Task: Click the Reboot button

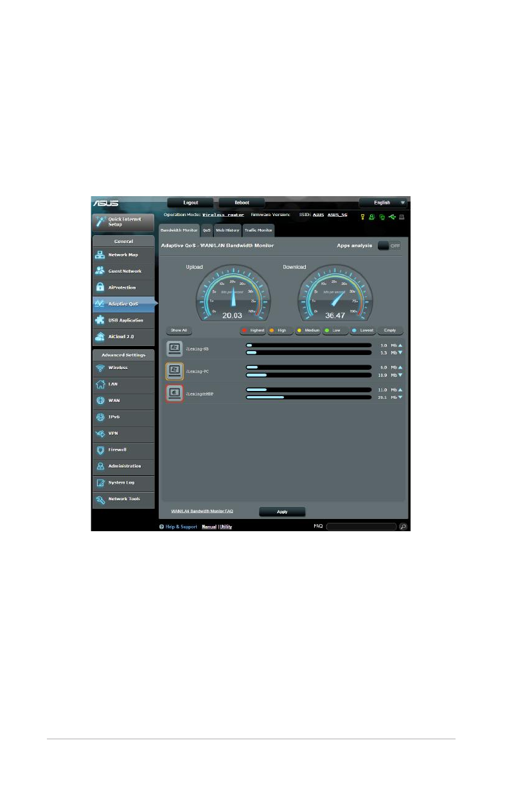Action: 242,203
